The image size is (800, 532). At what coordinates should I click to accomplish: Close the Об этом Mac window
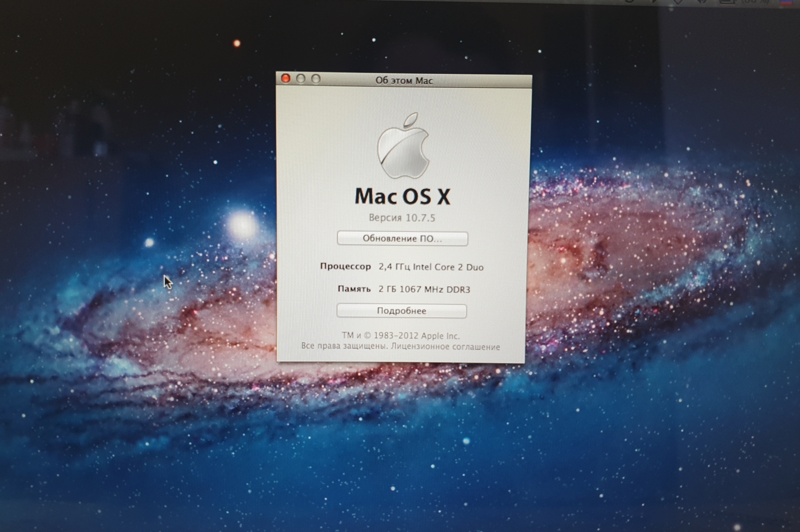pos(286,78)
